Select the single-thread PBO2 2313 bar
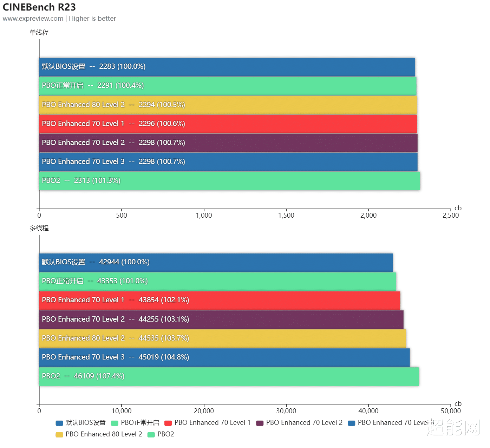Image resolution: width=490 pixels, height=448 pixels. (229, 181)
